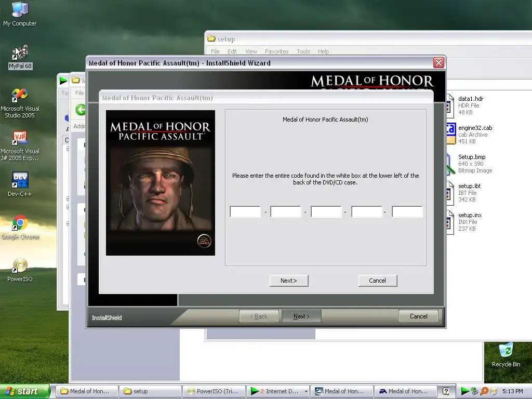Select engine32.cab archive in setup window
This screenshot has width=532, height=399.
[470, 135]
